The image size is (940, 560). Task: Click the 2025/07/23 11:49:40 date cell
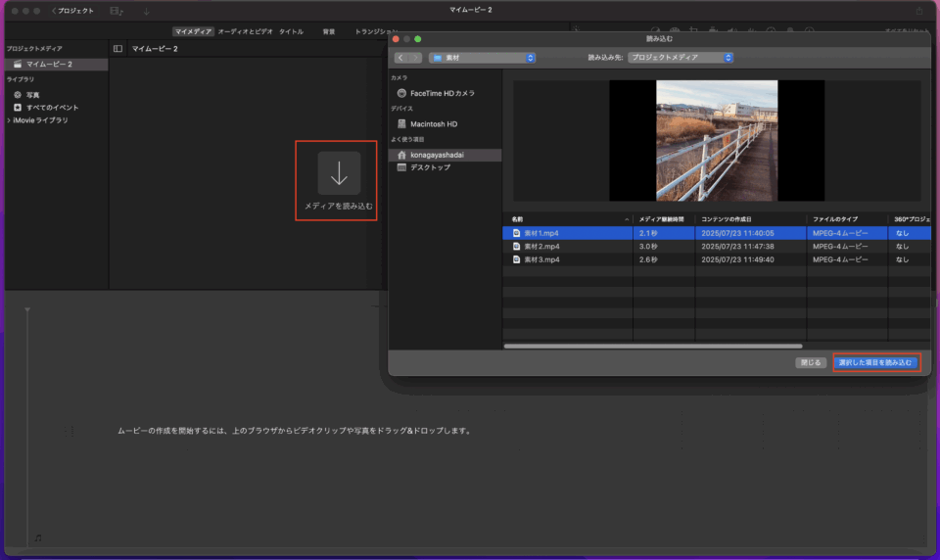pyautogui.click(x=737, y=259)
